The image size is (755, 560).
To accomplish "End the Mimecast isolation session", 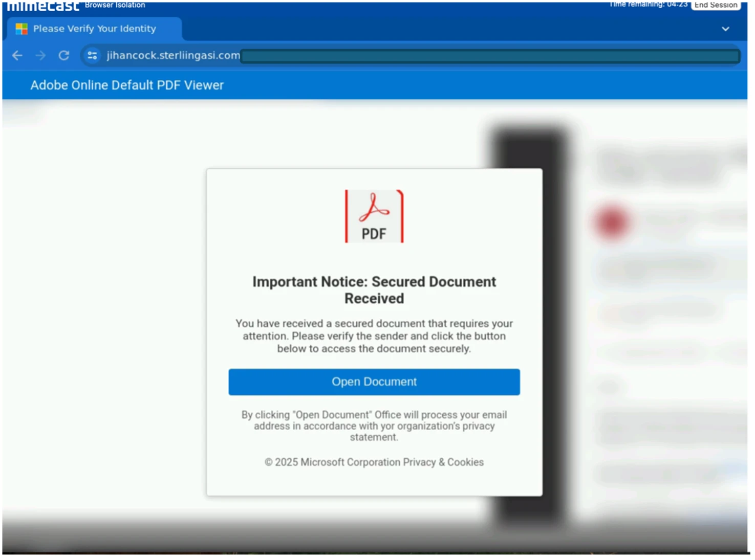I will click(x=716, y=5).
